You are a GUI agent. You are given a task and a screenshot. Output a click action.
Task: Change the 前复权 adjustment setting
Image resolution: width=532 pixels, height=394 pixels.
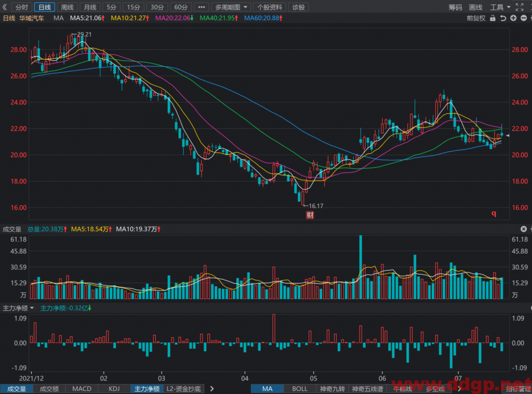pyautogui.click(x=476, y=18)
